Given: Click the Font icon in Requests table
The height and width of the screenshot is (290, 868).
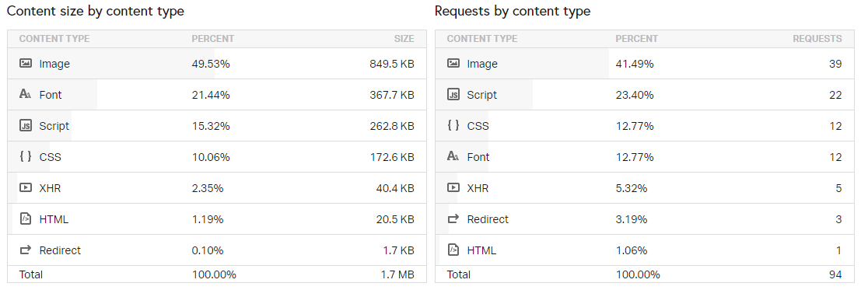Looking at the screenshot, I should [453, 156].
